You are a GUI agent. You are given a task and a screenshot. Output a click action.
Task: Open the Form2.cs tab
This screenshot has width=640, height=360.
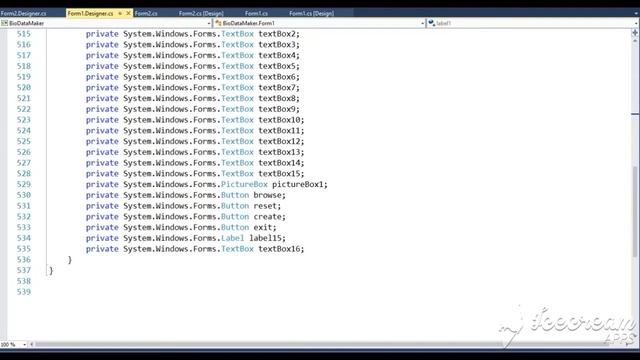pos(146,13)
